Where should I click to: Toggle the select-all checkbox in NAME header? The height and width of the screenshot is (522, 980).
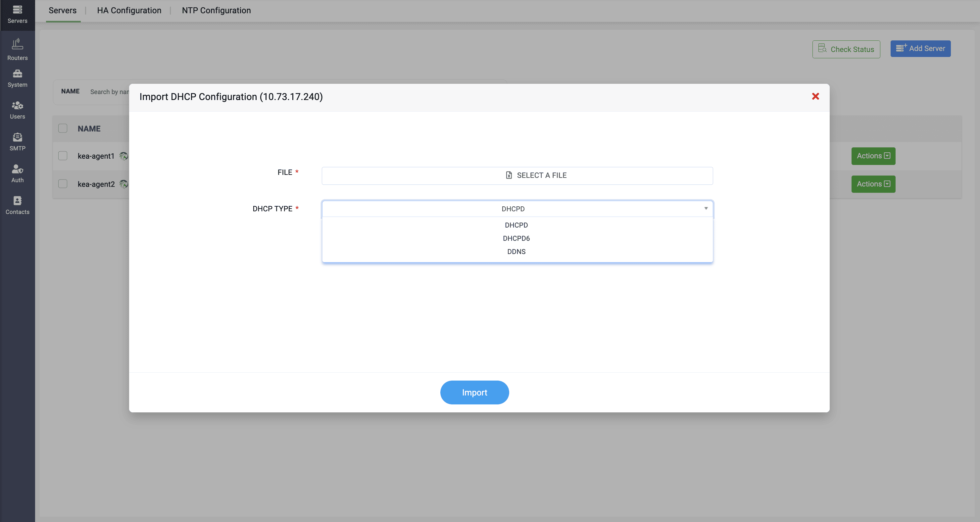63,128
